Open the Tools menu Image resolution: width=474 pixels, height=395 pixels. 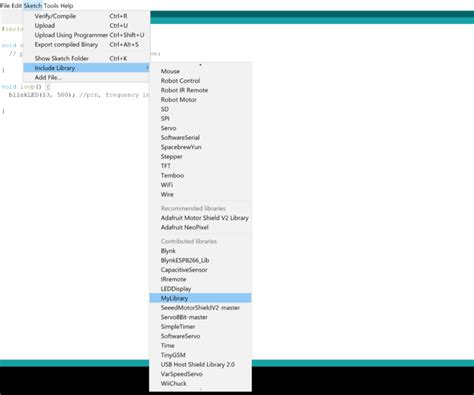coord(51,6)
